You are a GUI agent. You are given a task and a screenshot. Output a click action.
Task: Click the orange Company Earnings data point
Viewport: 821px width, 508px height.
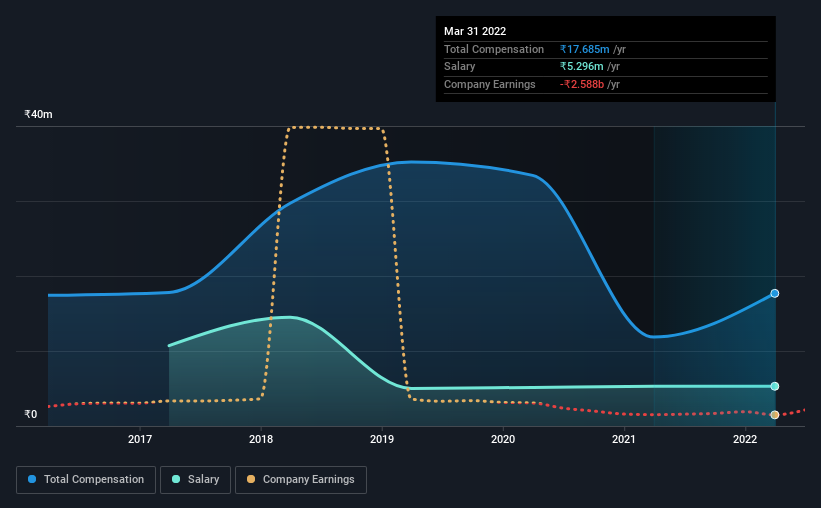pyautogui.click(x=774, y=414)
